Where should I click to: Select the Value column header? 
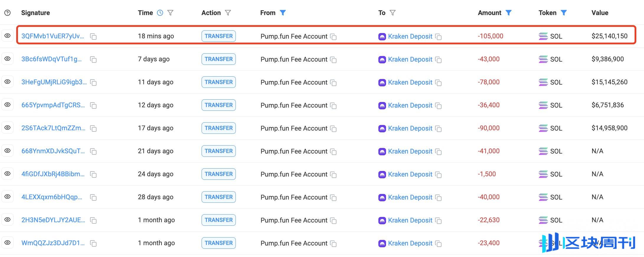click(x=600, y=13)
